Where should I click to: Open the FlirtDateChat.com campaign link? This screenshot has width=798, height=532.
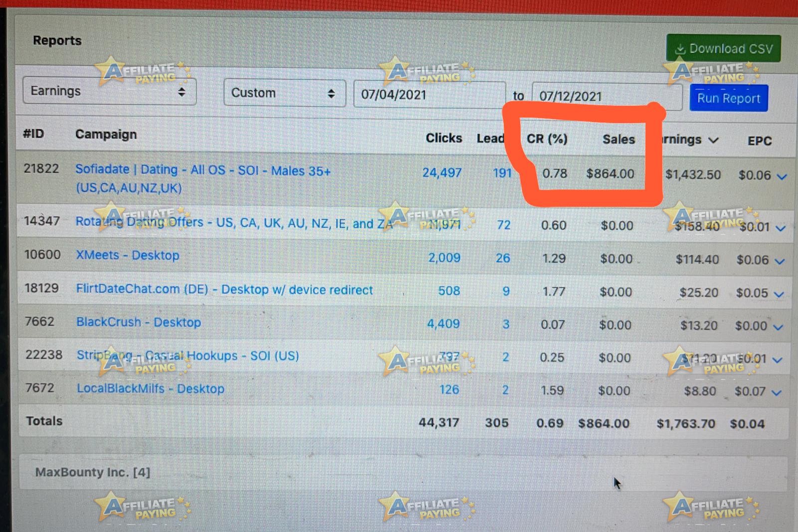click(x=224, y=290)
